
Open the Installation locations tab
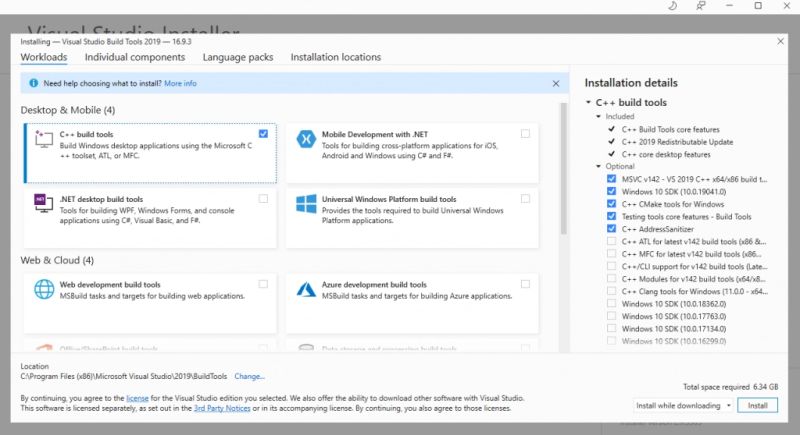(336, 57)
